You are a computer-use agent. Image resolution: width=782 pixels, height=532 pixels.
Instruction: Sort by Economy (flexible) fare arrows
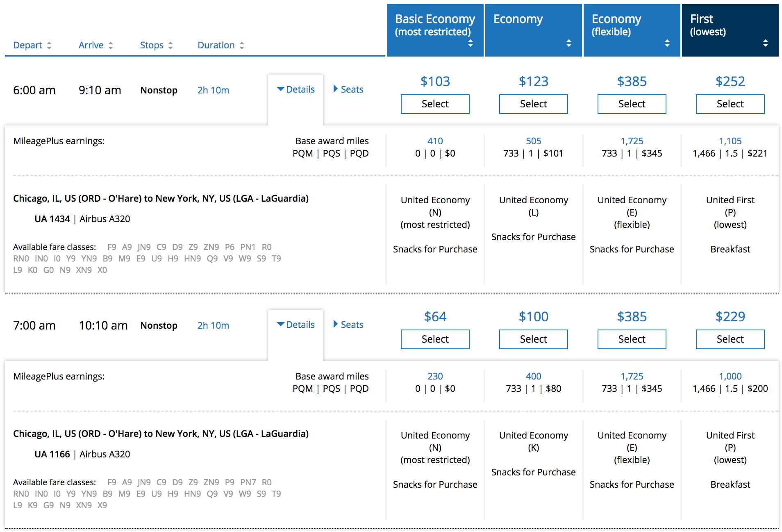[667, 43]
